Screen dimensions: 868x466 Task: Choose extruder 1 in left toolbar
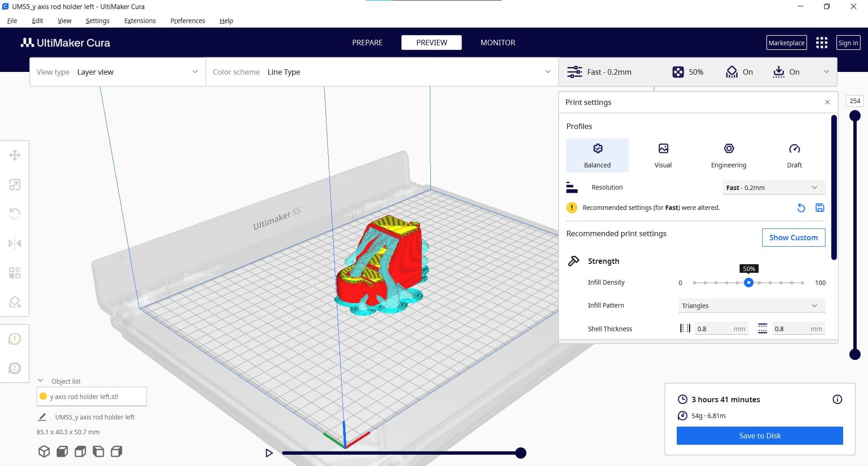pyautogui.click(x=14, y=339)
